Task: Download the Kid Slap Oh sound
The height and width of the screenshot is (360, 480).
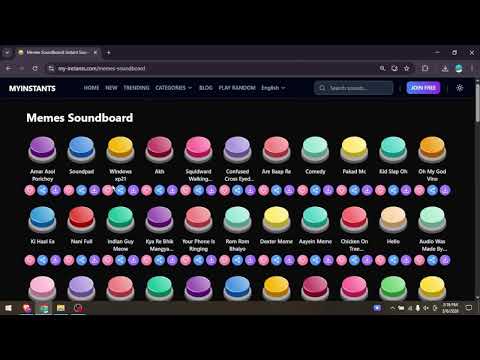Action: click(407, 190)
